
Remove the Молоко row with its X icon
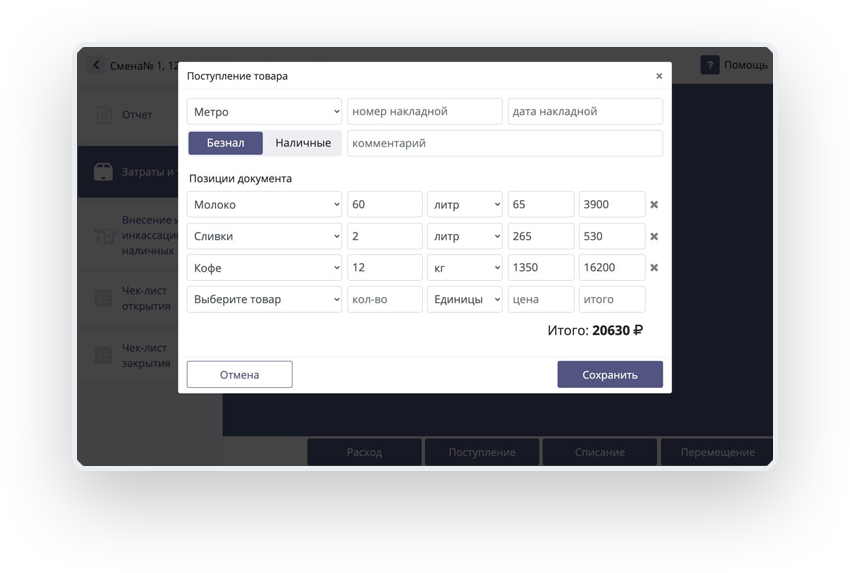654,205
